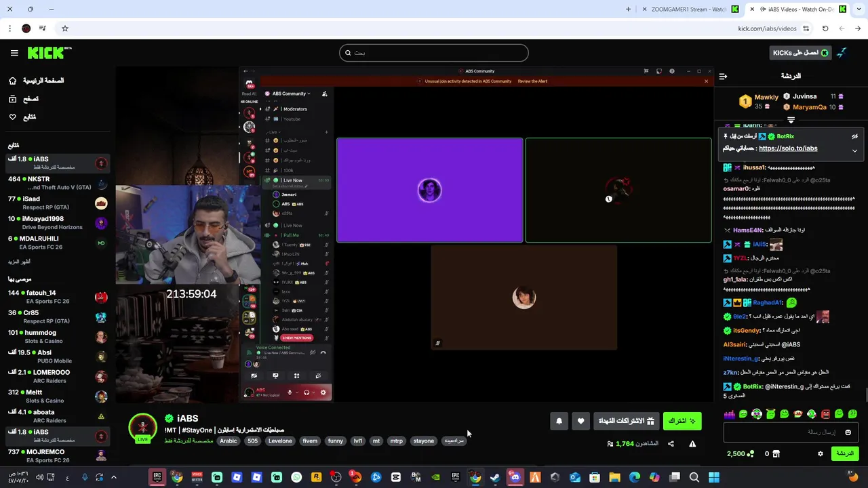Open Steam from the taskbar
This screenshot has height=488, width=868.
pos(495,477)
